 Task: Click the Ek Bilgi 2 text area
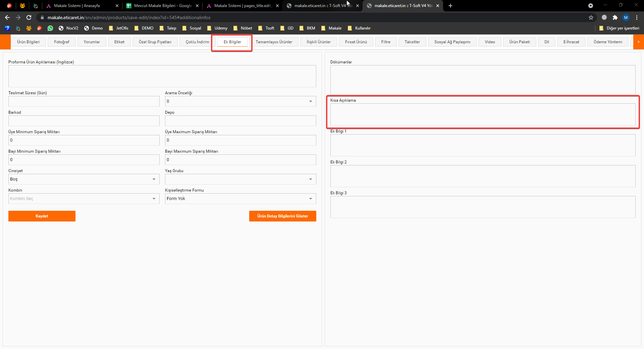coord(483,176)
